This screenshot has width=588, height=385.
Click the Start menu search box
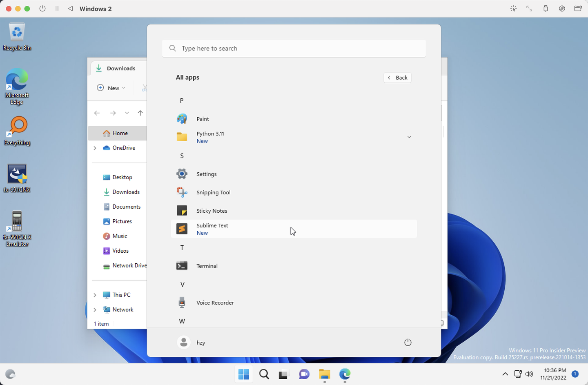pos(294,48)
